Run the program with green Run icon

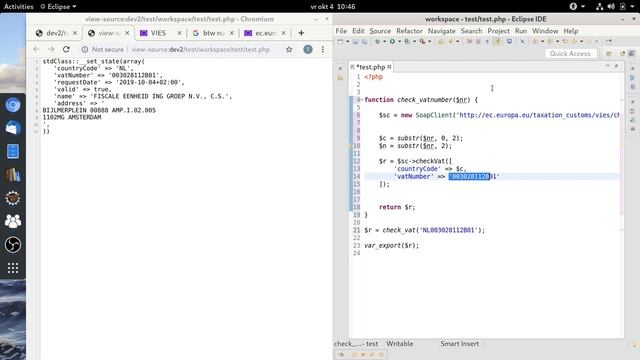click(392, 41)
